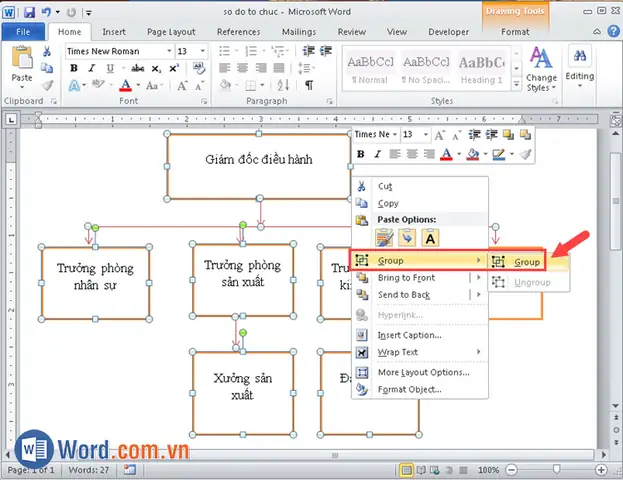Screen dimensions: 623x480
Task: Click Format Painter in mini toolbar
Action: (525, 154)
